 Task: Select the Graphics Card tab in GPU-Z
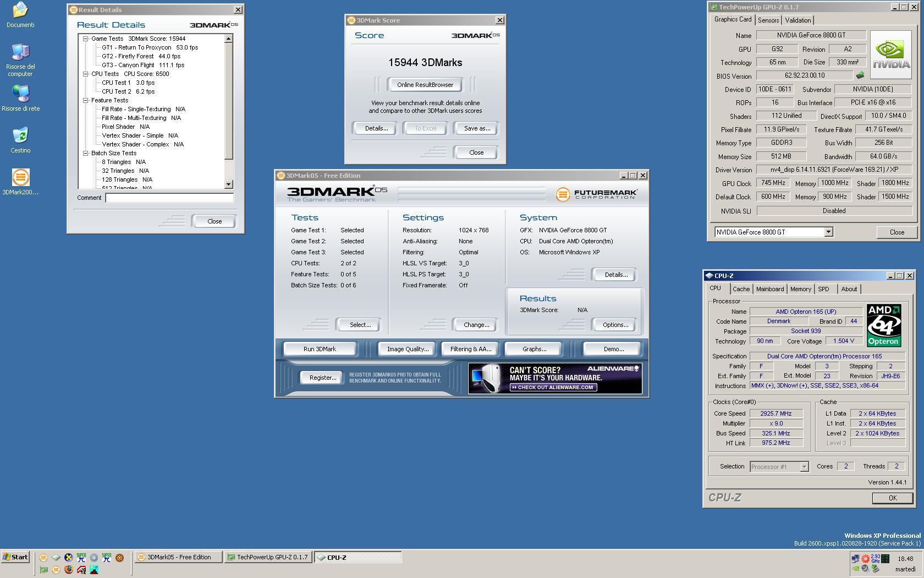point(733,19)
